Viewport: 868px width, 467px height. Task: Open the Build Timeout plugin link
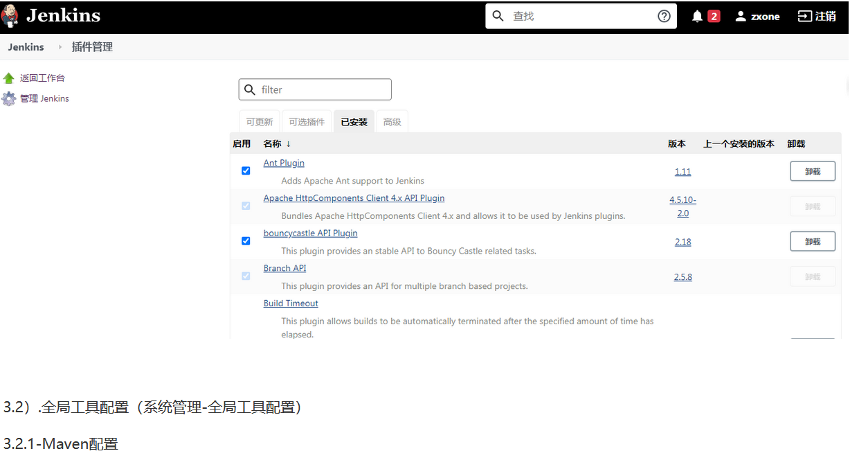coord(291,303)
